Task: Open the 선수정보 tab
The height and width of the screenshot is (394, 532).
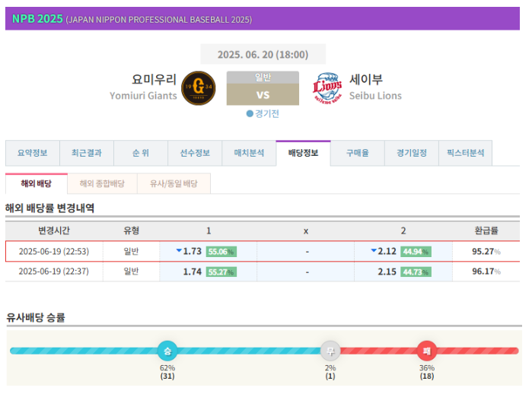Action: pos(195,153)
